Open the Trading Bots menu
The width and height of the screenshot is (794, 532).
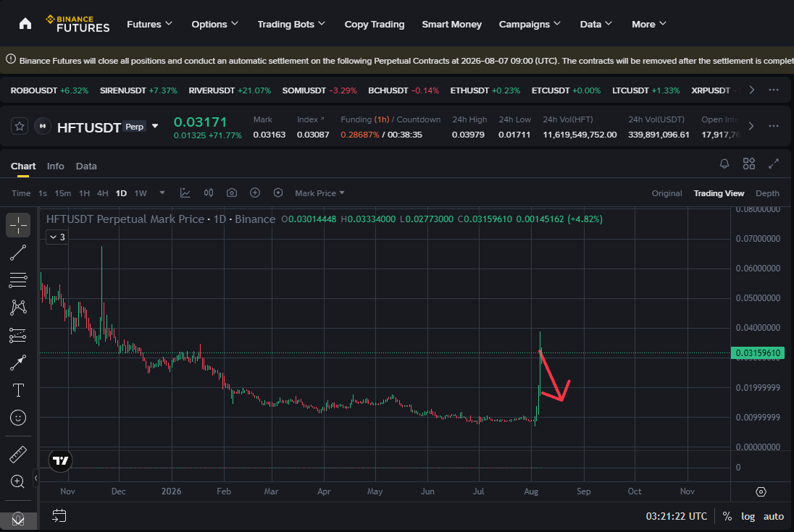tap(291, 24)
